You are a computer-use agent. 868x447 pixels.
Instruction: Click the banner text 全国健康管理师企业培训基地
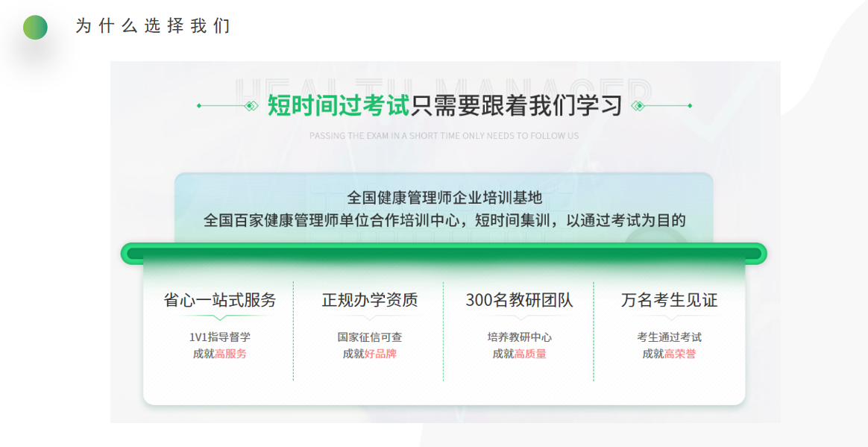click(444, 198)
